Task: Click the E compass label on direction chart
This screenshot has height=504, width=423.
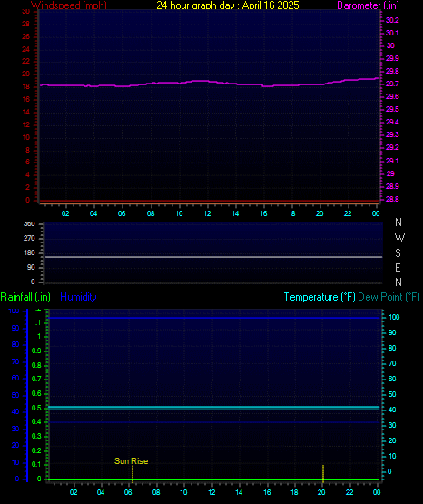Action: click(x=398, y=267)
